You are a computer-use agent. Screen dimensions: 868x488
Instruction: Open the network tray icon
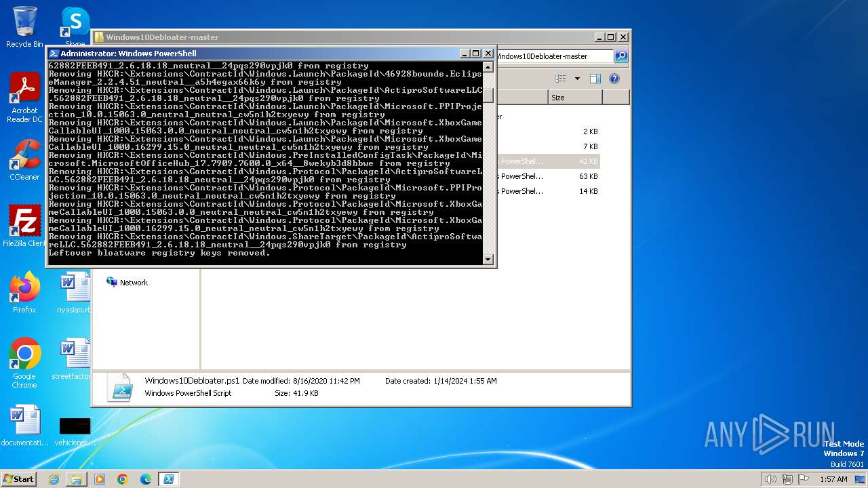click(787, 479)
